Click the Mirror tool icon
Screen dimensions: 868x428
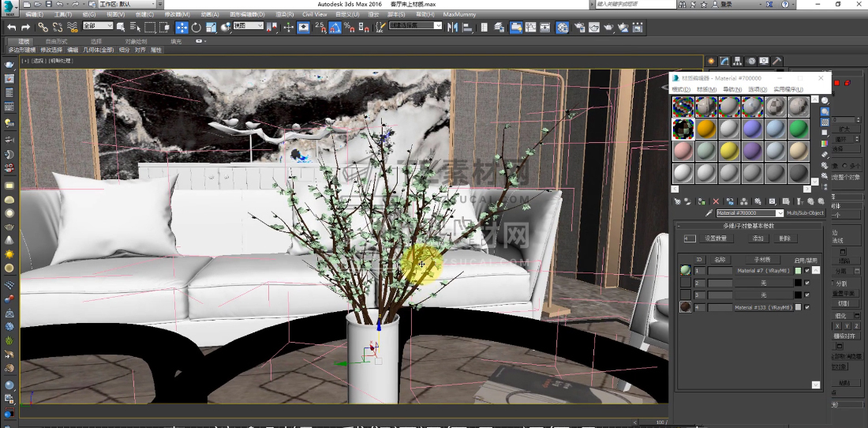[x=453, y=28]
